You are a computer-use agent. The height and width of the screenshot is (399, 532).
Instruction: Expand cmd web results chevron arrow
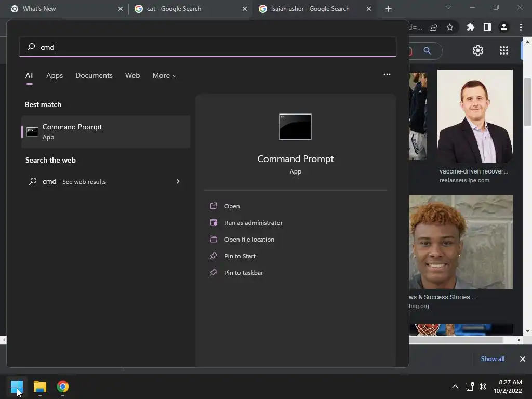178,181
